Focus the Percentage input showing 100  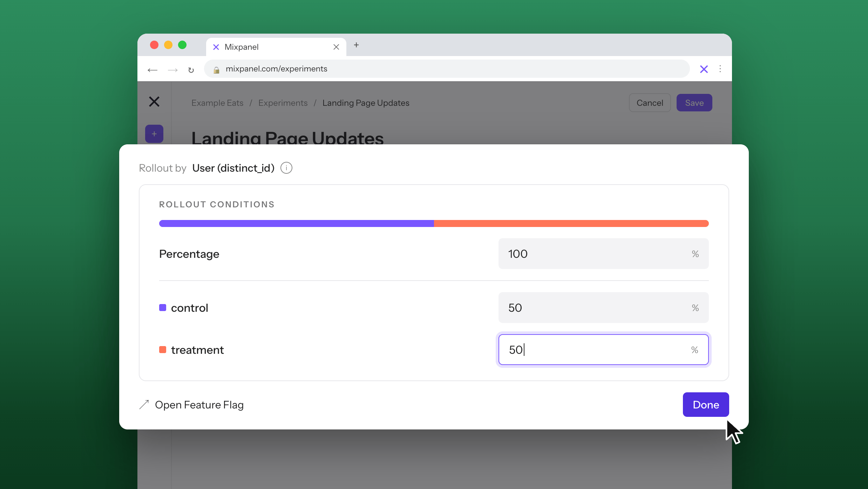tap(603, 254)
